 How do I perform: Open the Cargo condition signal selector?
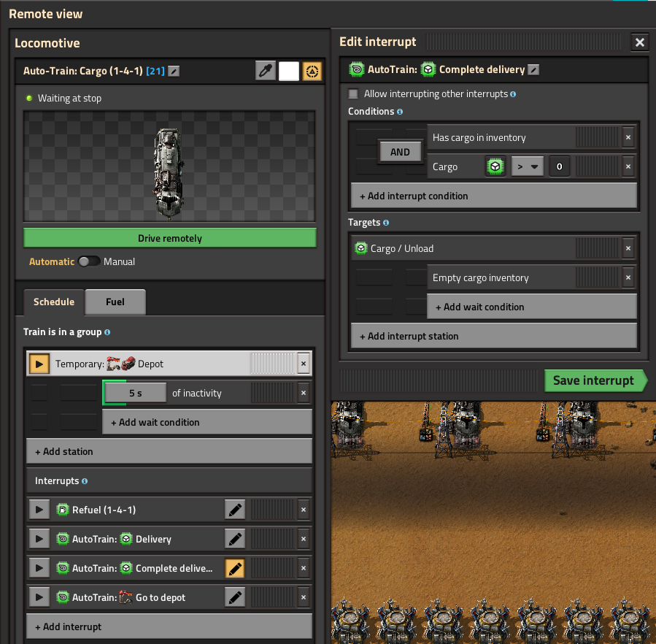pyautogui.click(x=495, y=166)
